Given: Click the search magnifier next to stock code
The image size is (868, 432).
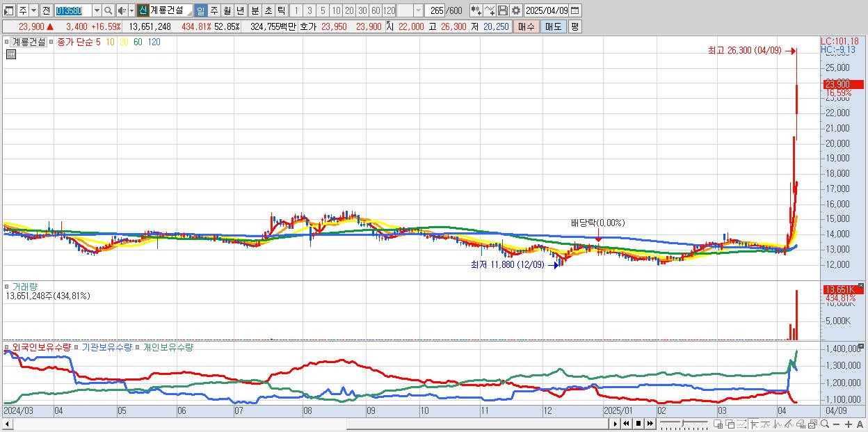Looking at the screenshot, I should (x=108, y=10).
